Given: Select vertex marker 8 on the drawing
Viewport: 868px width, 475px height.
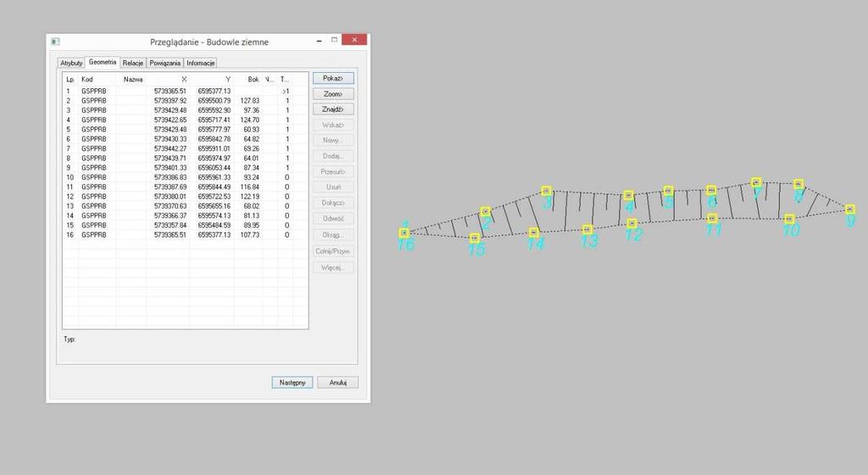Looking at the screenshot, I should point(798,184).
